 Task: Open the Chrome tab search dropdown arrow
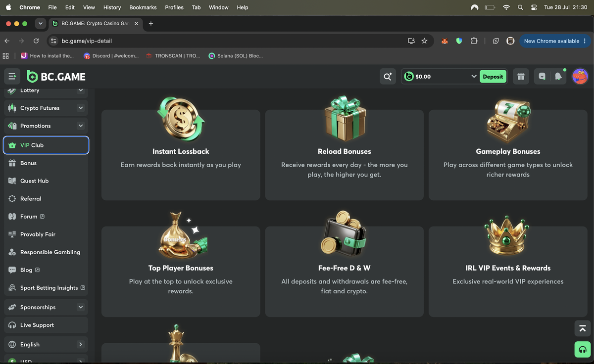(x=41, y=23)
